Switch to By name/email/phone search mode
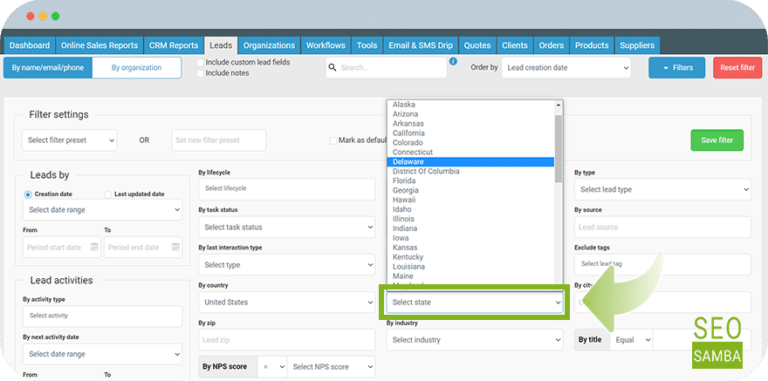The height and width of the screenshot is (381, 768). [48, 68]
